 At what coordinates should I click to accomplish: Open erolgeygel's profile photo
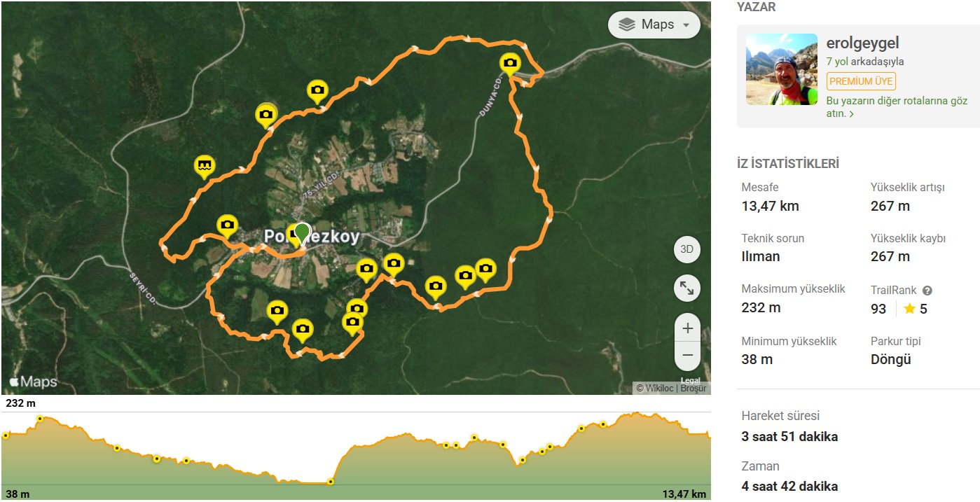click(782, 69)
